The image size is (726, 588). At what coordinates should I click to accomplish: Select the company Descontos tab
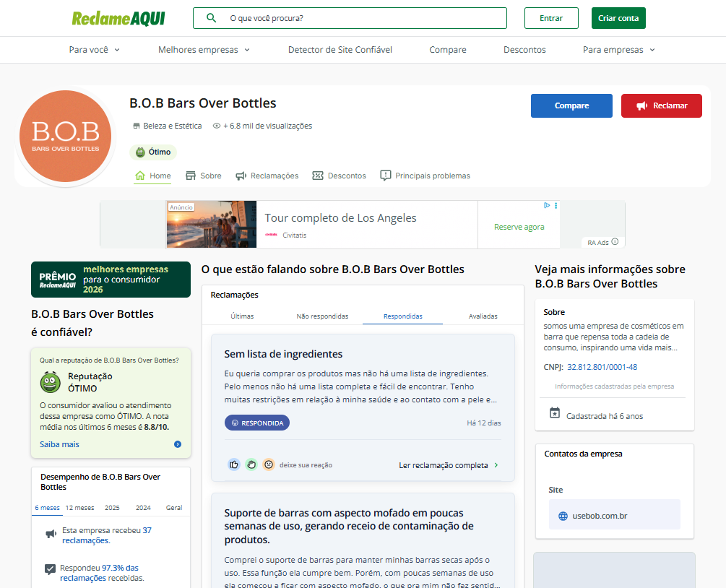pyautogui.click(x=339, y=176)
